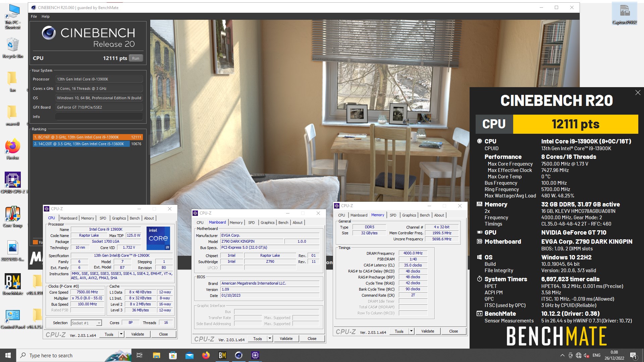Switch to Mainboard tab in left CPU-Z window
The height and width of the screenshot is (362, 644).
click(x=69, y=218)
